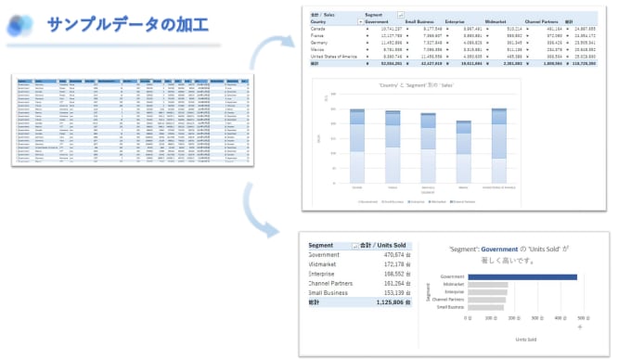
Task: Select the Channel Partners row in the Units Sold table
Action: (x=360, y=284)
